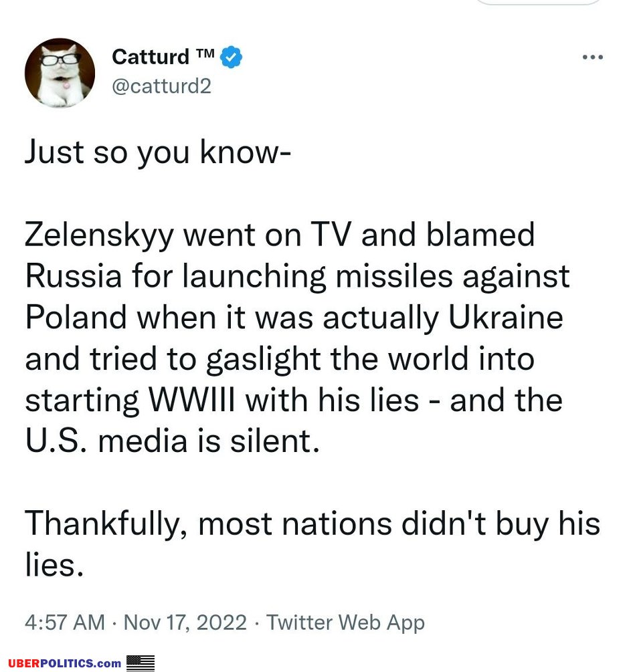Click the 4:57 AM timestamp
This screenshot has width=629, height=672.
tap(65, 623)
